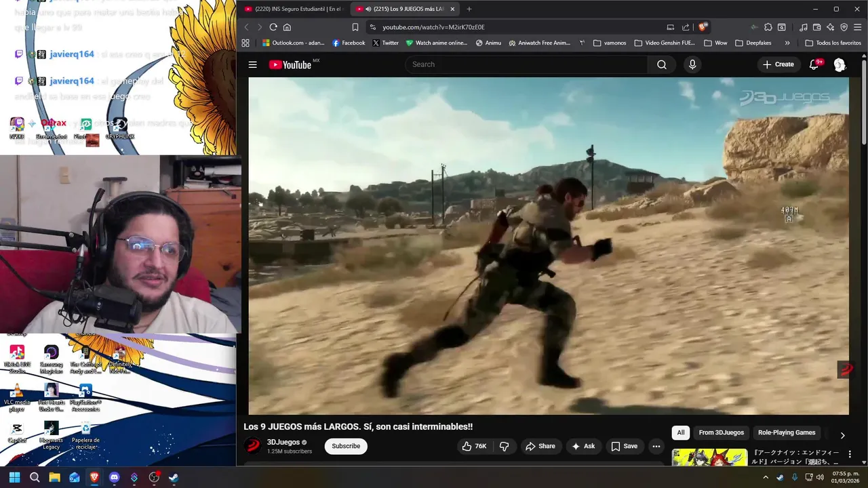868x488 pixels.
Task: Go back using browser back arrow
Action: click(246, 27)
